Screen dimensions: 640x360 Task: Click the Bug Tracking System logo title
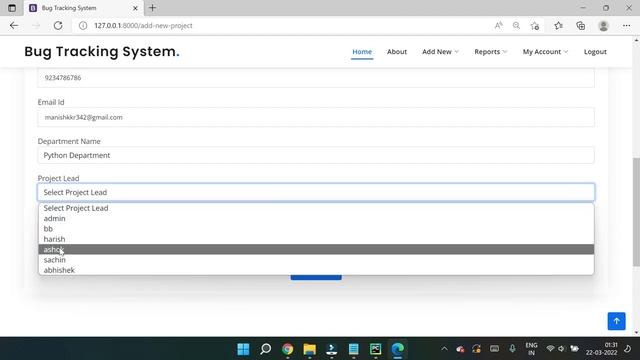102,51
